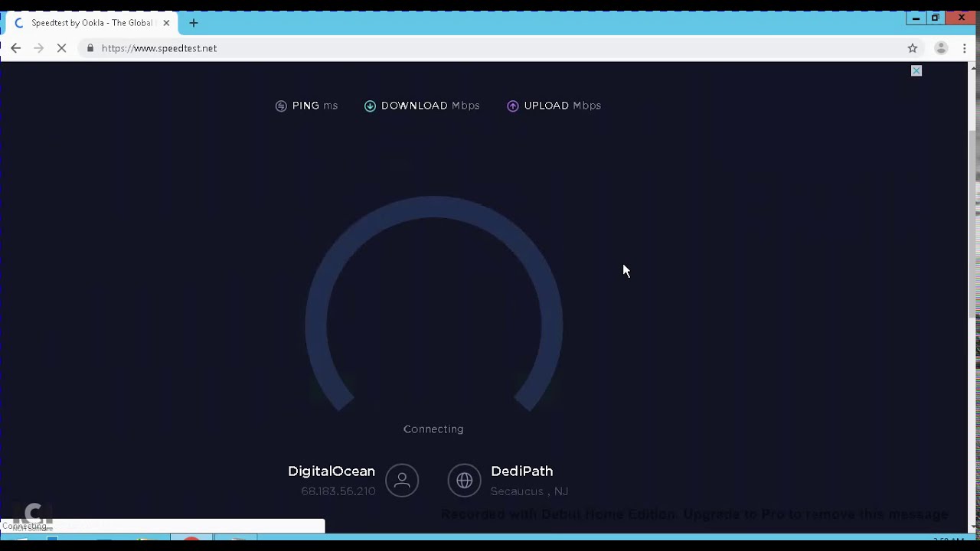Click the browser forward arrow
Image resolution: width=980 pixels, height=551 pixels.
[38, 48]
